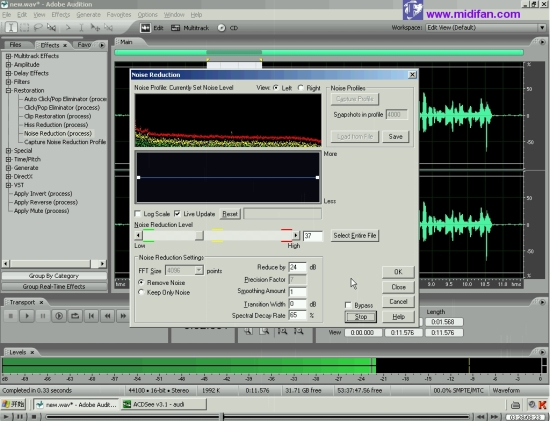Image resolution: width=550 pixels, height=421 pixels.
Task: Select Hiss Reduction (process) effect
Action: click(56, 125)
